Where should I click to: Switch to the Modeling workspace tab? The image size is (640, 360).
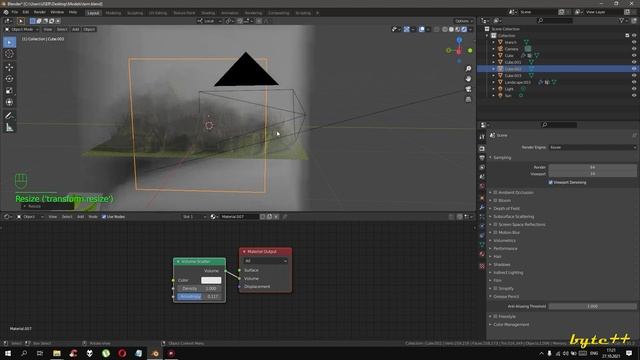tap(113, 13)
